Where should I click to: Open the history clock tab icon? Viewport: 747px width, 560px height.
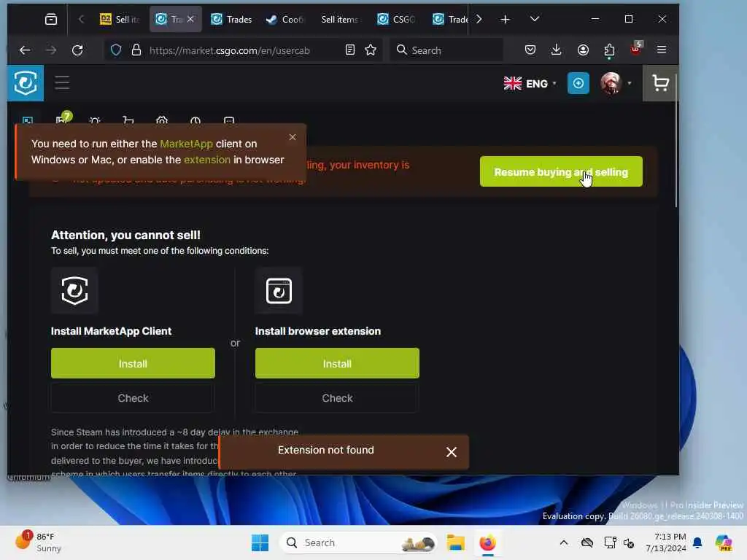(x=196, y=120)
